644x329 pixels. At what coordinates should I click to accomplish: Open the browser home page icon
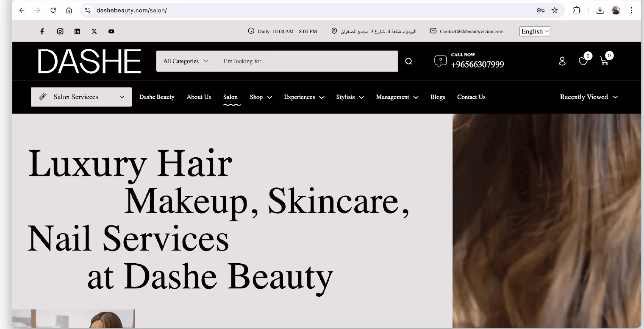click(x=69, y=10)
